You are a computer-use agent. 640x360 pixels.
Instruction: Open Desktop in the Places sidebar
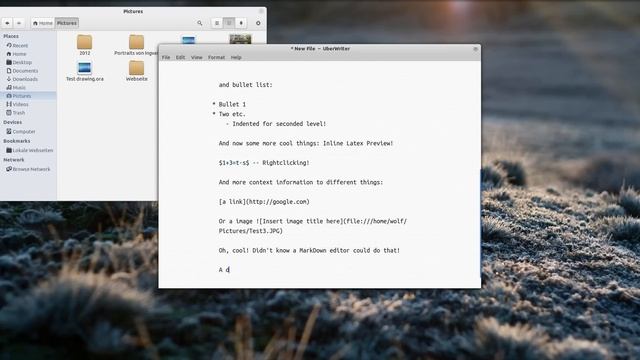19,62
